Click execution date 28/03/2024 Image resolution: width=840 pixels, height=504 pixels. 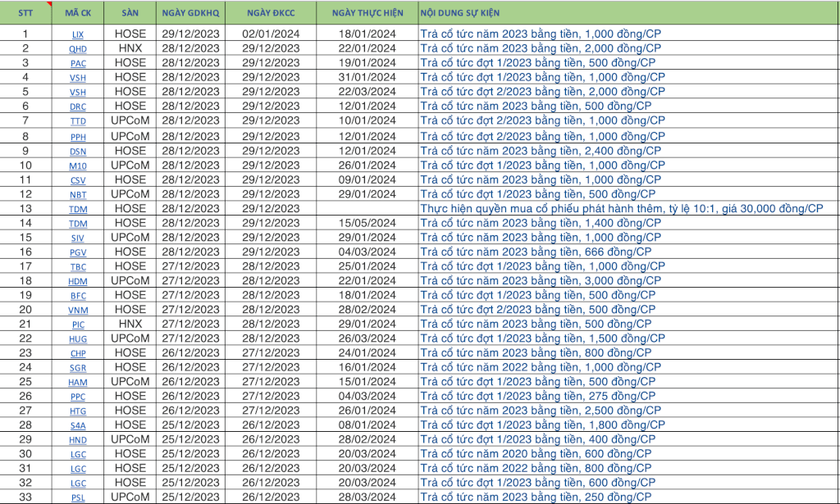[367, 497]
